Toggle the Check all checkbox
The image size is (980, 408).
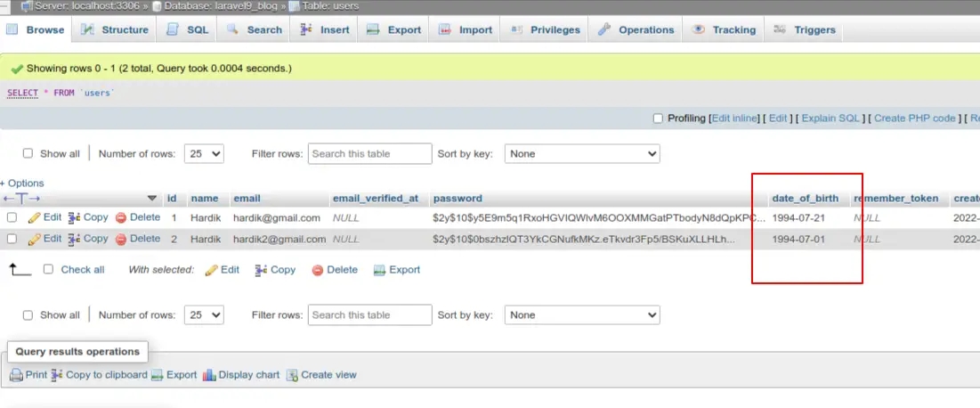click(x=48, y=269)
